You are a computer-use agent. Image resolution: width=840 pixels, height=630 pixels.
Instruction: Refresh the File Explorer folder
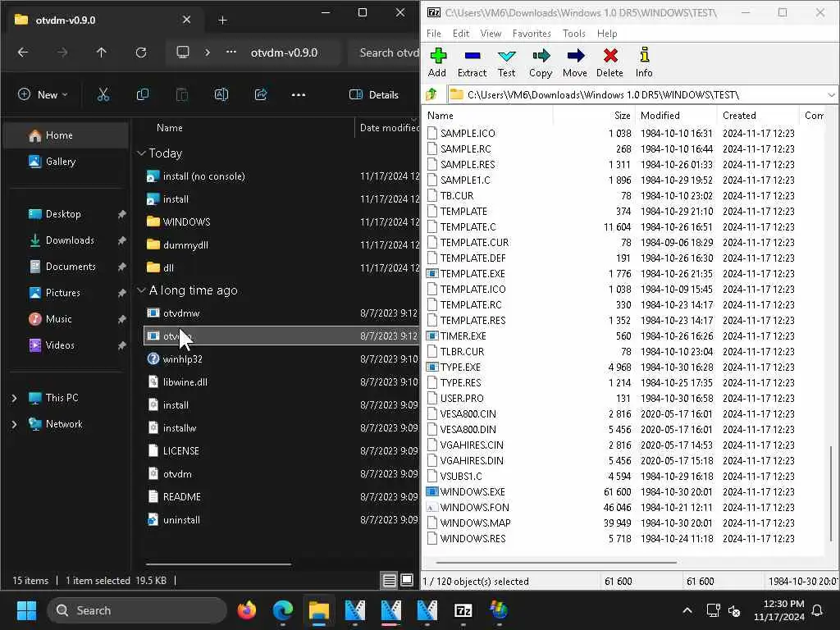pos(141,52)
